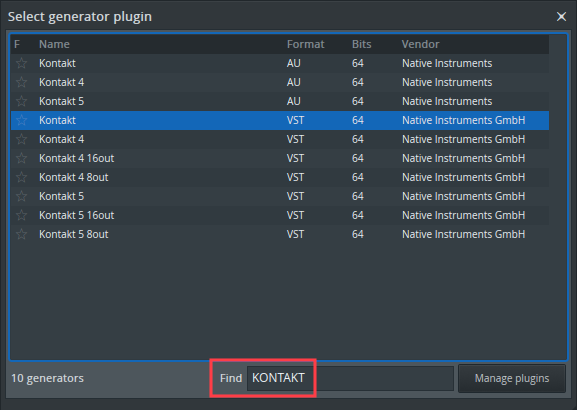Close the Select generator plugin dialog
Image resolution: width=577 pixels, height=410 pixels.
pos(561,17)
